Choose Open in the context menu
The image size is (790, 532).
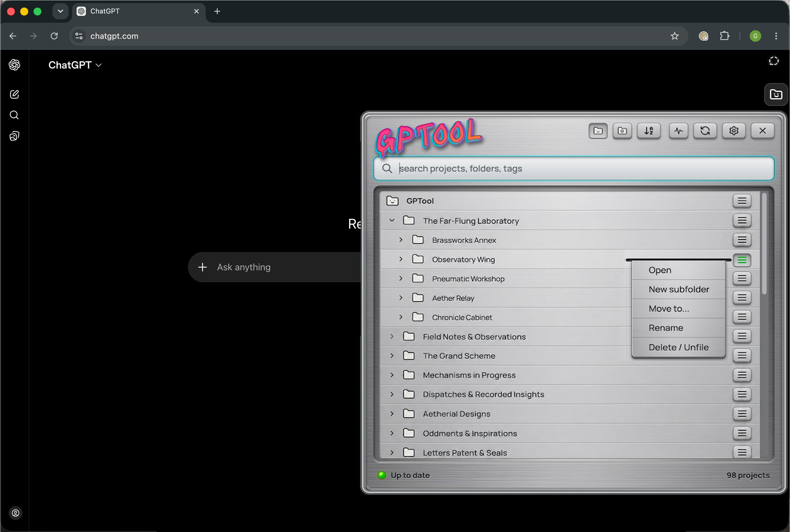[x=678, y=270]
